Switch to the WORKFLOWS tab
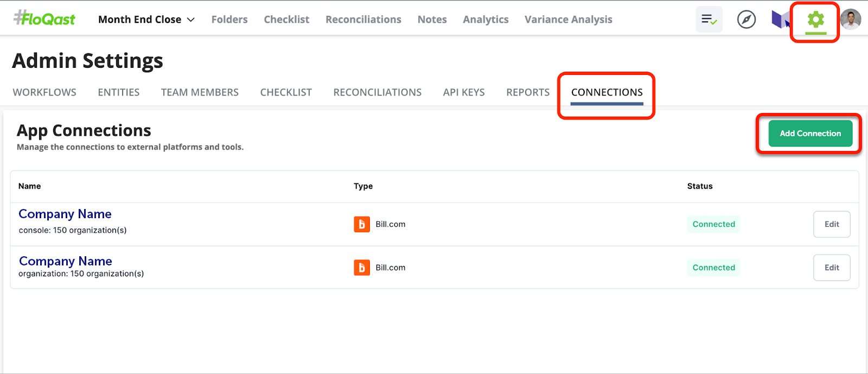This screenshot has height=374, width=868. pyautogui.click(x=44, y=92)
